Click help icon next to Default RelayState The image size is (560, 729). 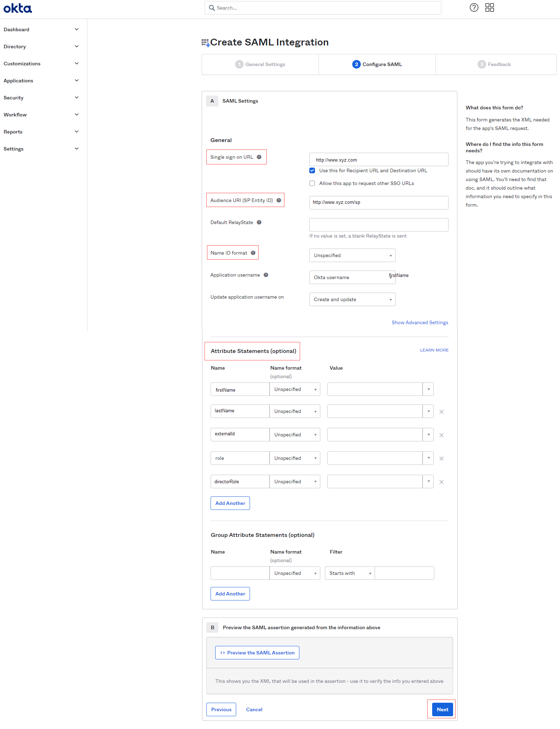click(259, 222)
